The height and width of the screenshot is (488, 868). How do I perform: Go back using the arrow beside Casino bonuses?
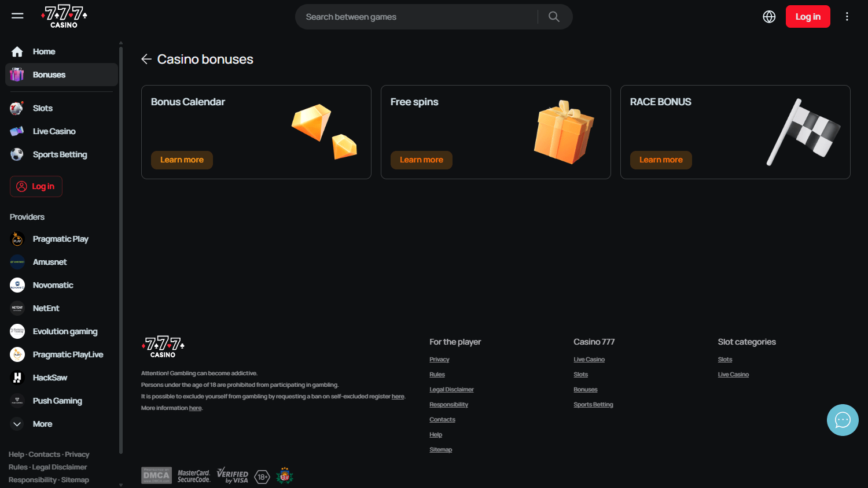(146, 59)
